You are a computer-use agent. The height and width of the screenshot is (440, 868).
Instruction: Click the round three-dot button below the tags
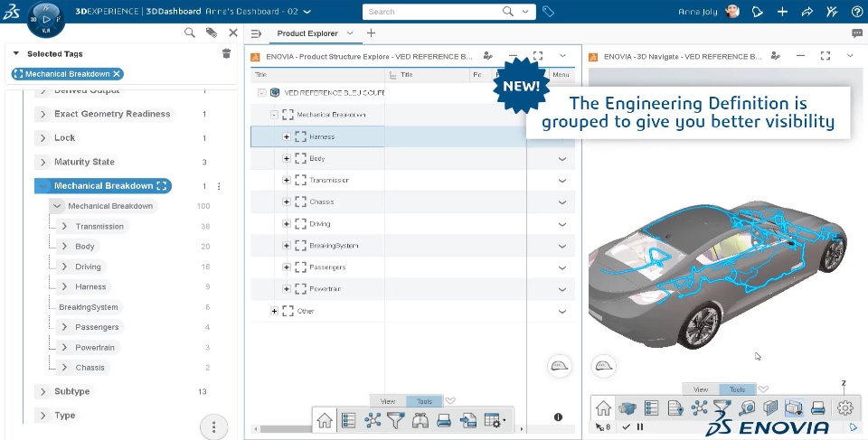point(213,426)
